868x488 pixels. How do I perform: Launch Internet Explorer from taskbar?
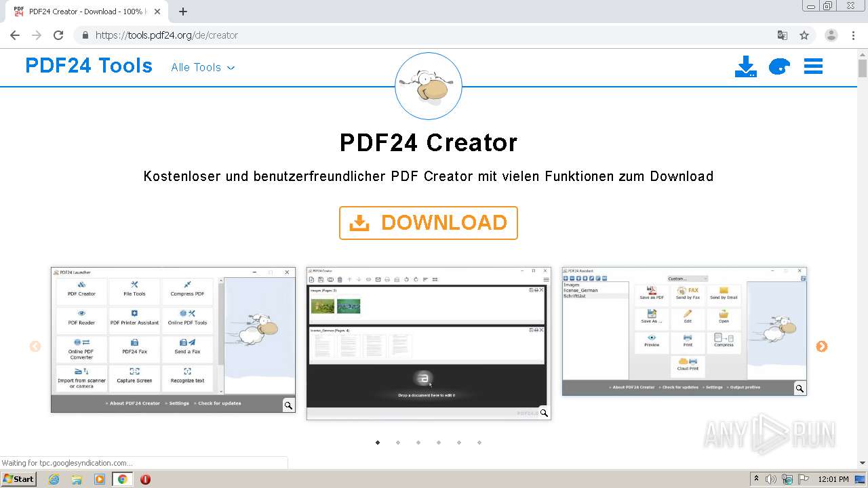coord(54,479)
